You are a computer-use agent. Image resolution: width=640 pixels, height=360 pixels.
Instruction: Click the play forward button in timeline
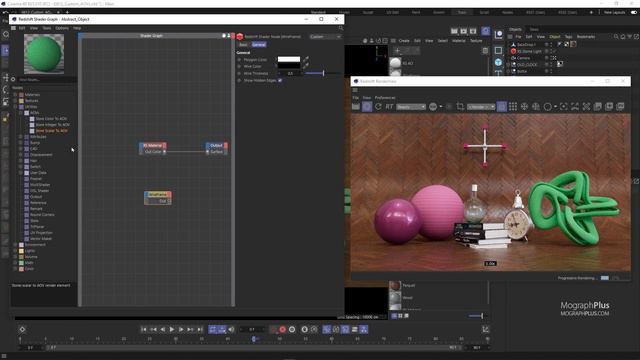tap(171, 329)
